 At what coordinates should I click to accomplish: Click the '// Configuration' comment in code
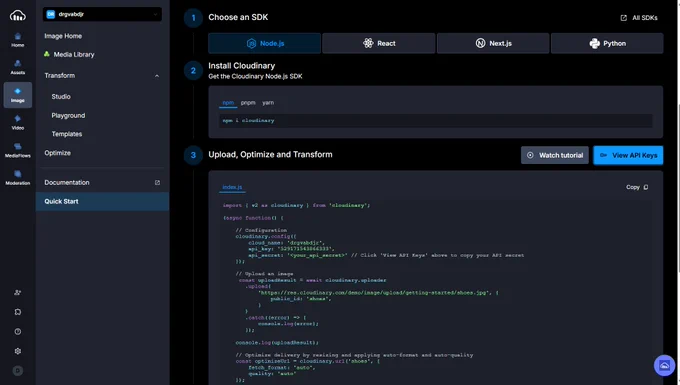(261, 230)
